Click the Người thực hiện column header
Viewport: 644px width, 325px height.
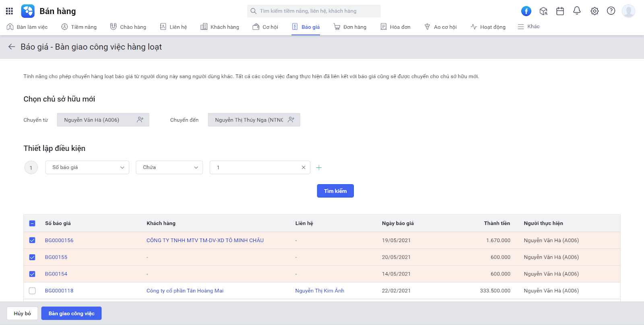click(x=543, y=224)
